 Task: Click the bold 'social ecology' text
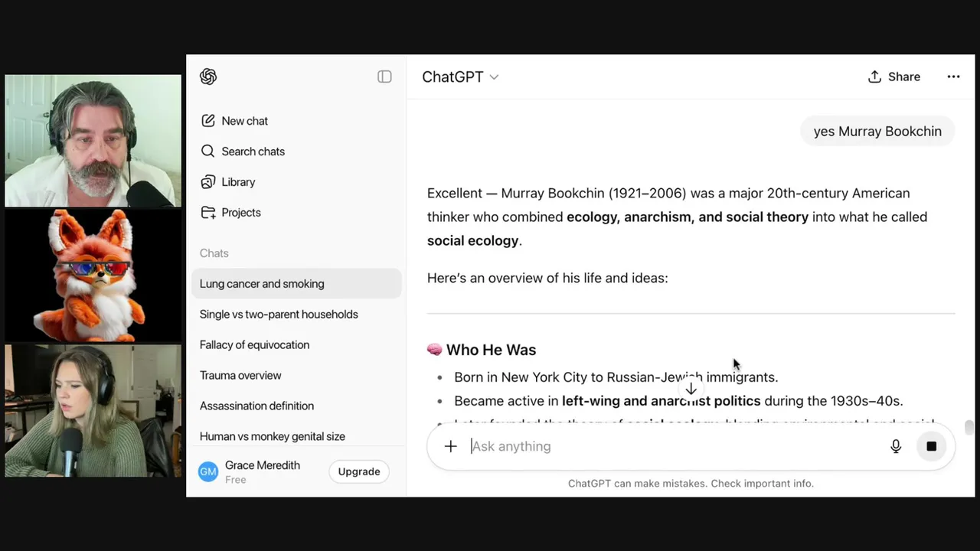pos(473,240)
